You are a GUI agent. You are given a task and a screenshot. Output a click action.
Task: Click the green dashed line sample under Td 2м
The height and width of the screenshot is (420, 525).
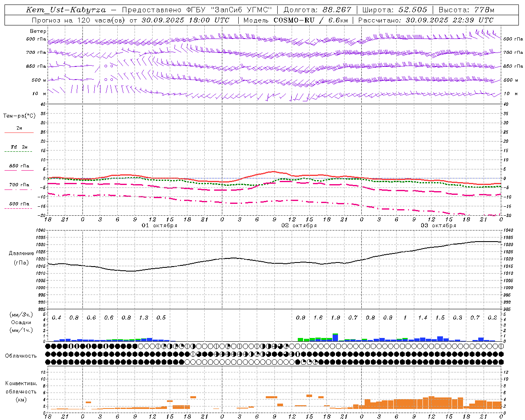[x=18, y=152]
